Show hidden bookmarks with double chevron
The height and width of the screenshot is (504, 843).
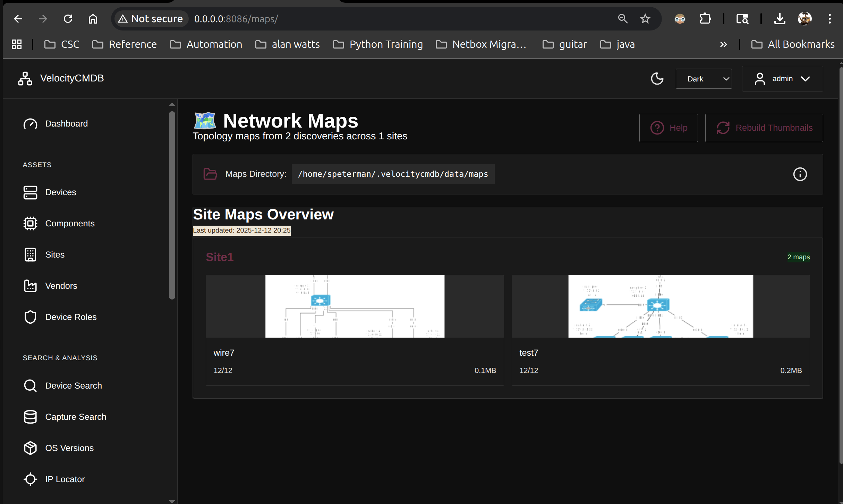723,44
